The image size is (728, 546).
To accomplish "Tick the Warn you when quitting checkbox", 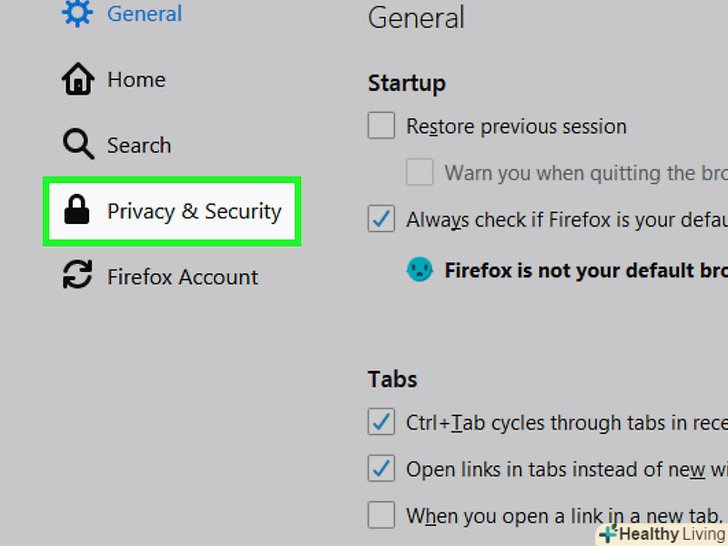I will click(420, 172).
